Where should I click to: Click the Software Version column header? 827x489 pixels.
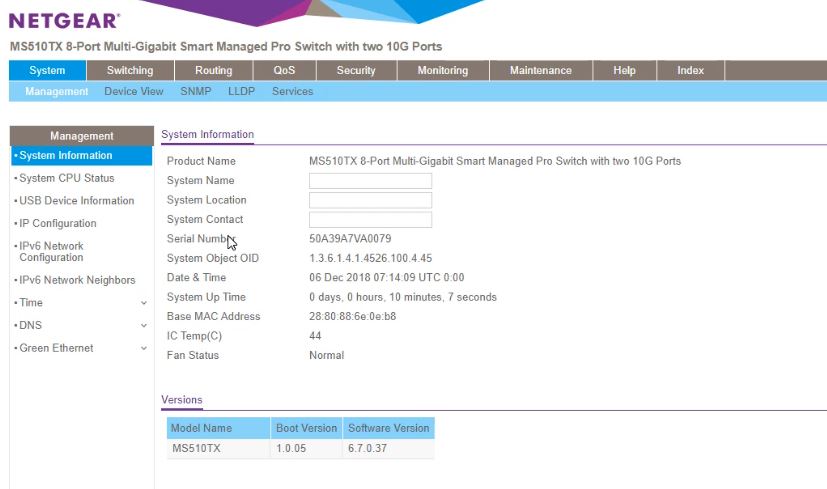point(389,428)
